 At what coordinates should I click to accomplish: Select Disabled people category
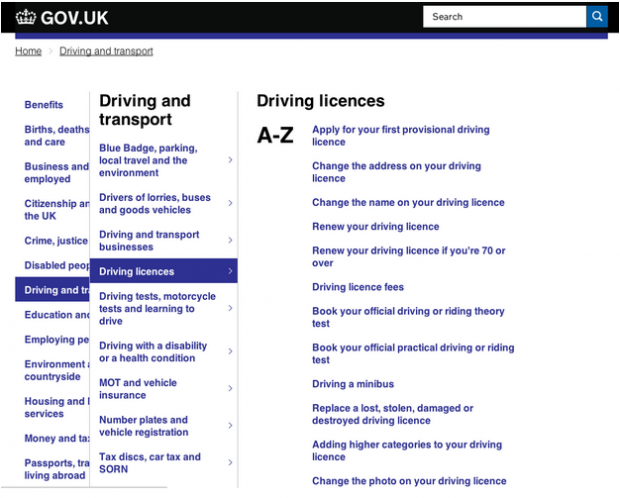[x=57, y=265]
